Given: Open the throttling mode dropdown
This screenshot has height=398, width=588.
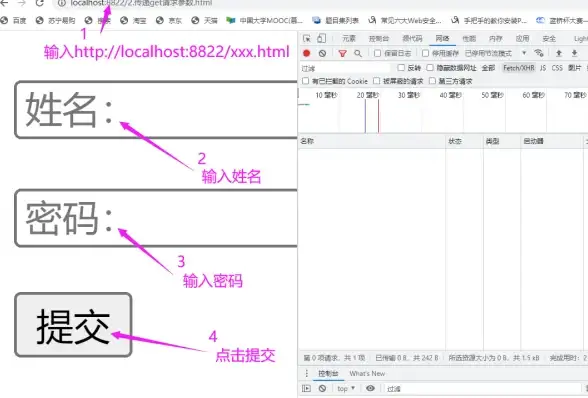Looking at the screenshot, I should pyautogui.click(x=495, y=53).
